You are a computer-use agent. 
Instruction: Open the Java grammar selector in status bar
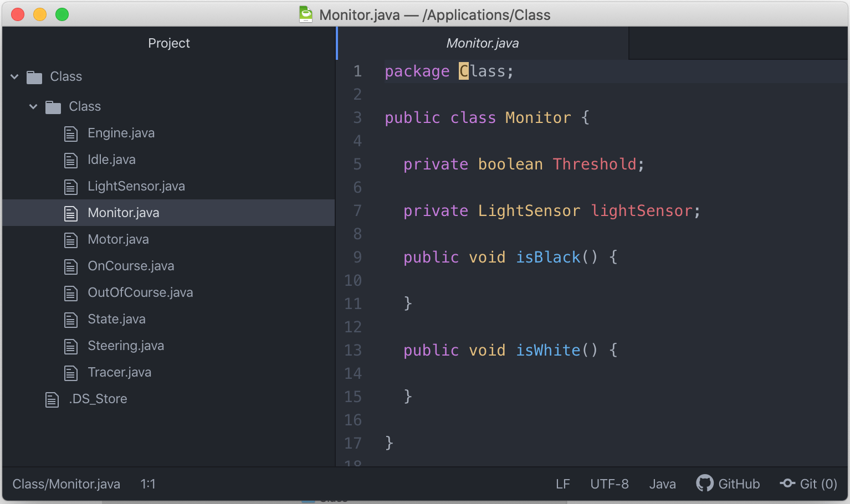pos(663,483)
